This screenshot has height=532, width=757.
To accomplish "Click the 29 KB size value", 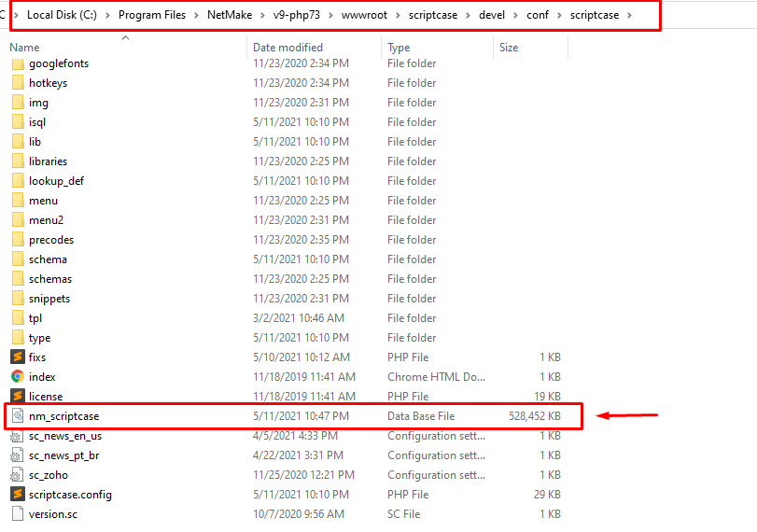I will coord(547,495).
